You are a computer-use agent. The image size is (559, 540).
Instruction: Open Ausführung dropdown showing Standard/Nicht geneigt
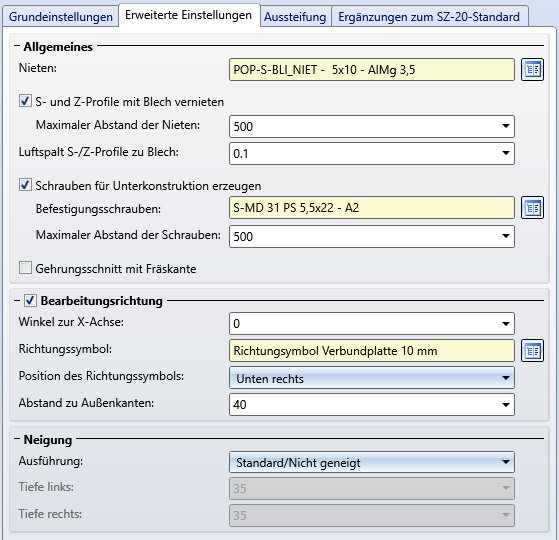pos(372,462)
